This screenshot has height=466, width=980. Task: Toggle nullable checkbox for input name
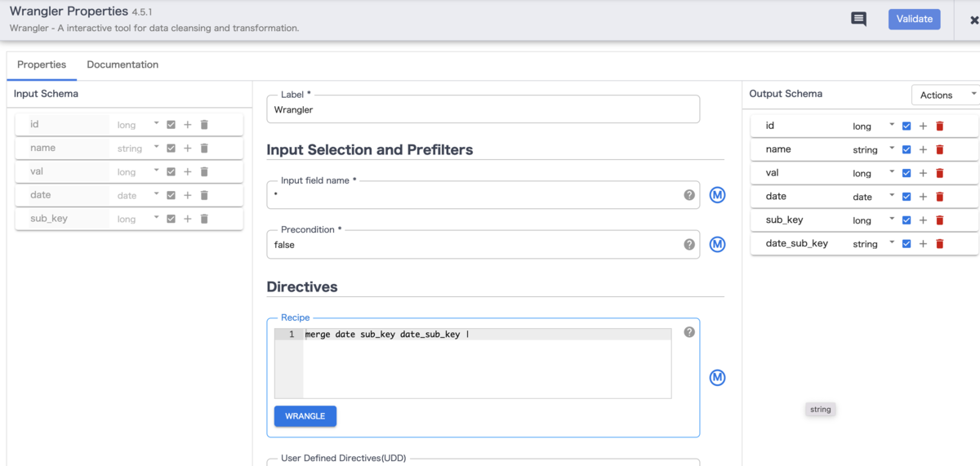[171, 149]
